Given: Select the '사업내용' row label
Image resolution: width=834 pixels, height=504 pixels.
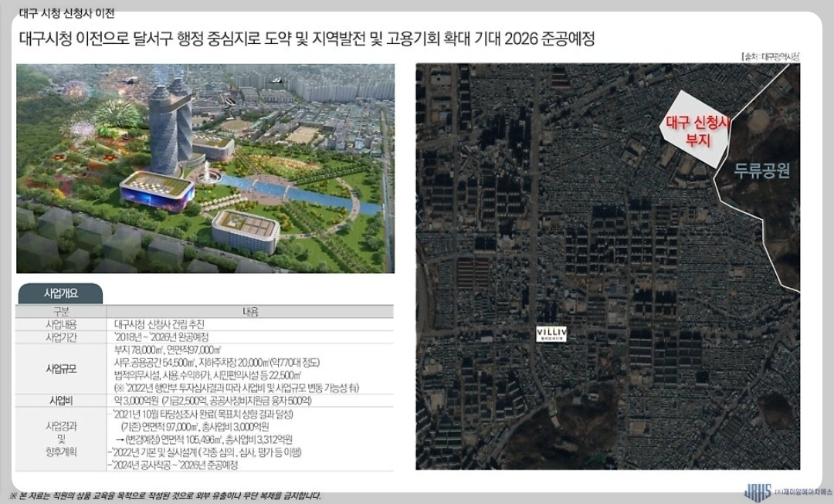Looking at the screenshot, I should (61, 324).
